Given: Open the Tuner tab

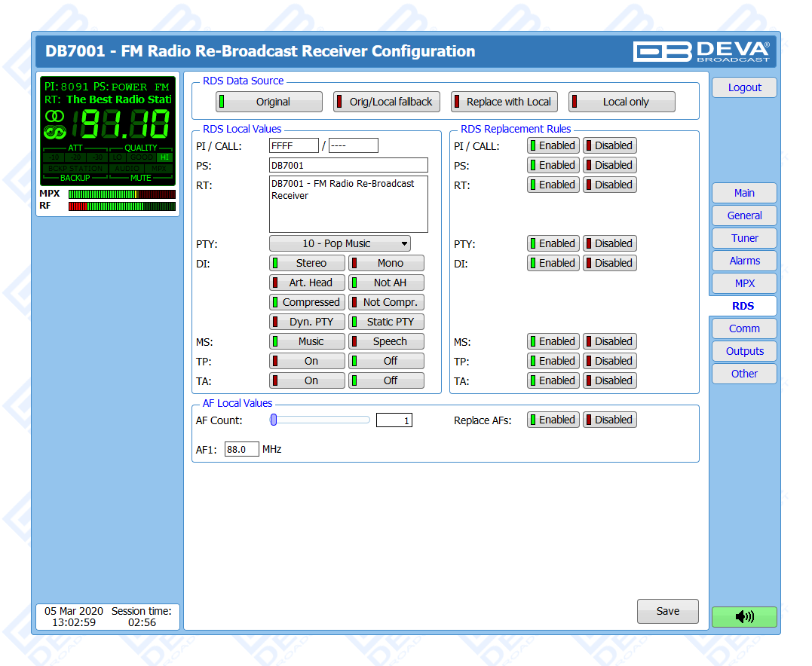Looking at the screenshot, I should (744, 238).
